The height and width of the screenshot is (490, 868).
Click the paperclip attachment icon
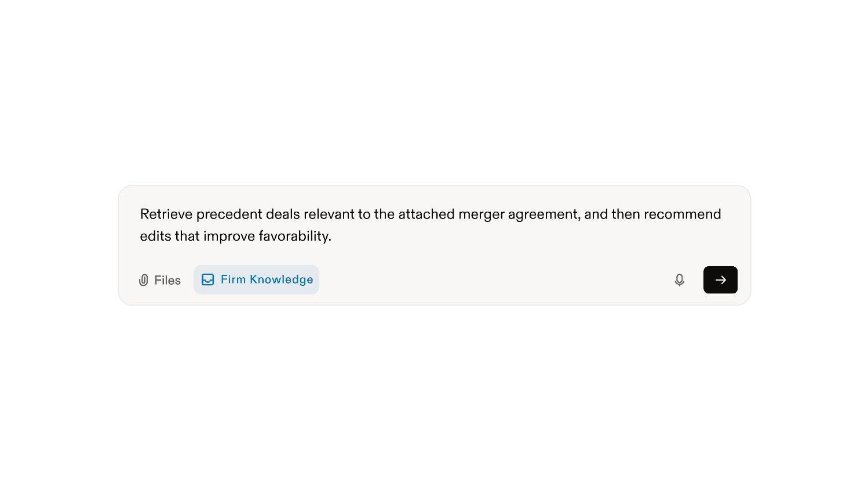pos(144,281)
